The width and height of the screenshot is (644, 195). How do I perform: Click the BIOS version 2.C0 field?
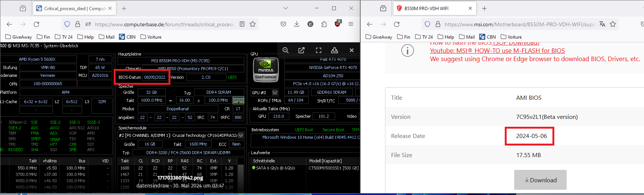206,77
